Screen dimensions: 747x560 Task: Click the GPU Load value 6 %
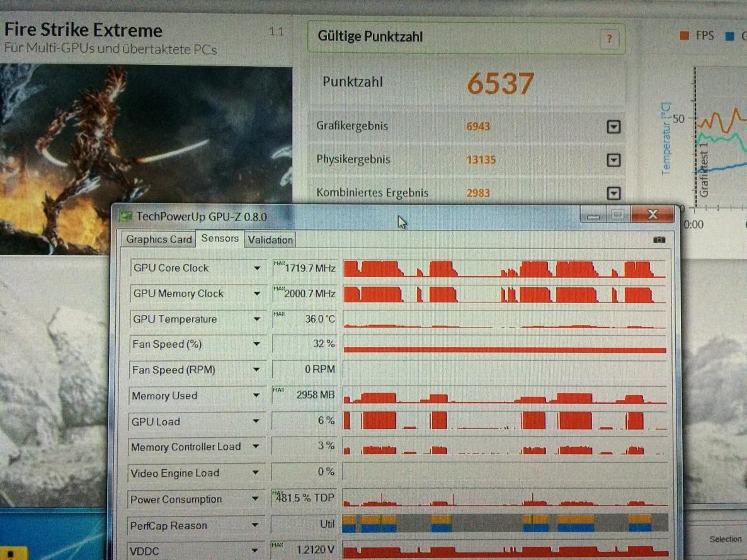coord(304,420)
